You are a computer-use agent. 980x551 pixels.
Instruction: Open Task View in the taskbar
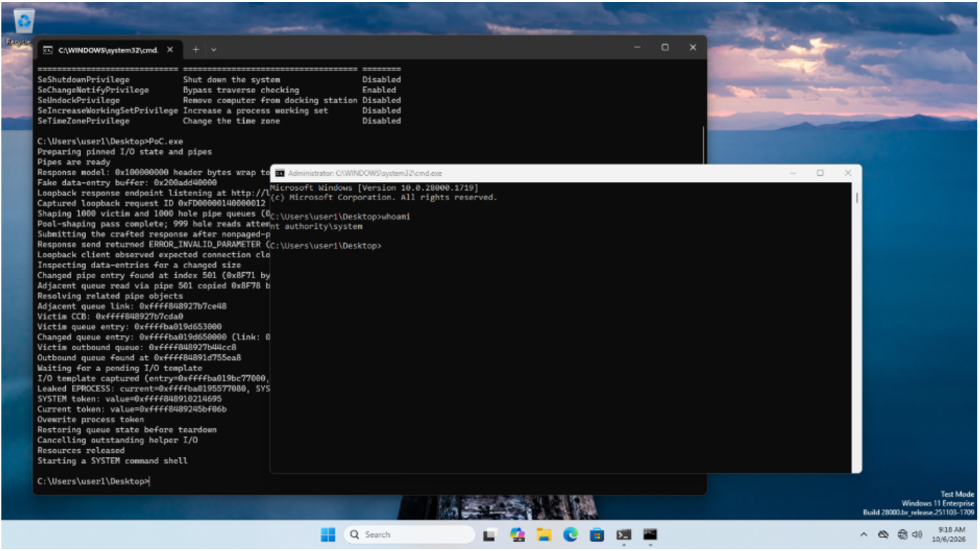[489, 535]
